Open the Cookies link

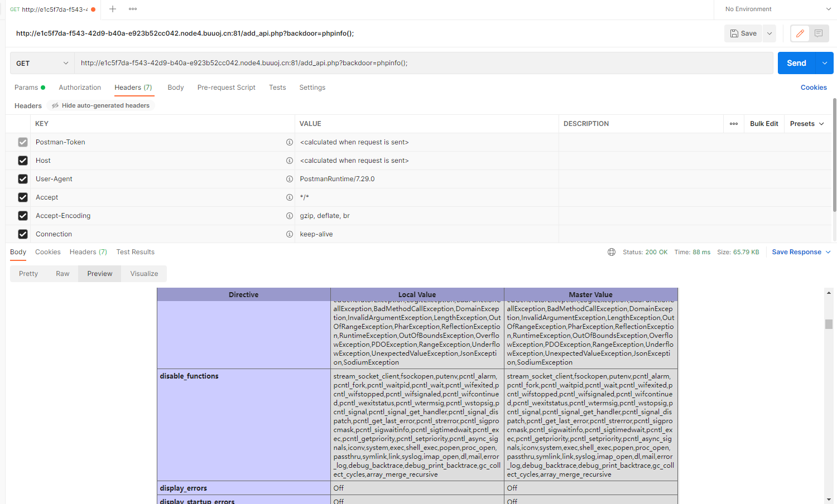(x=814, y=88)
